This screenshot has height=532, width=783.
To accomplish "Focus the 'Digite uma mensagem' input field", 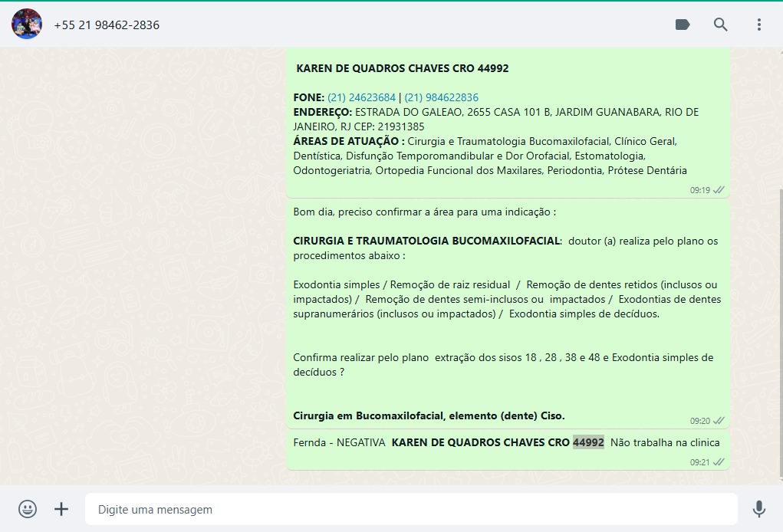I will pyautogui.click(x=410, y=509).
